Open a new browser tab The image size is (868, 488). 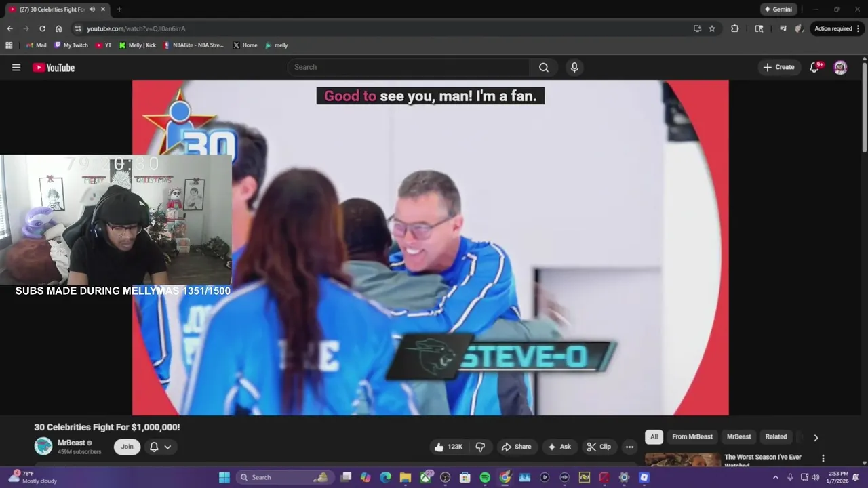[x=119, y=9]
